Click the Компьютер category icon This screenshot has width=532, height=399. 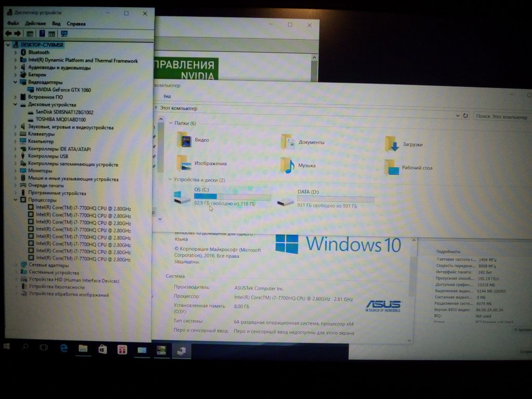click(23, 141)
